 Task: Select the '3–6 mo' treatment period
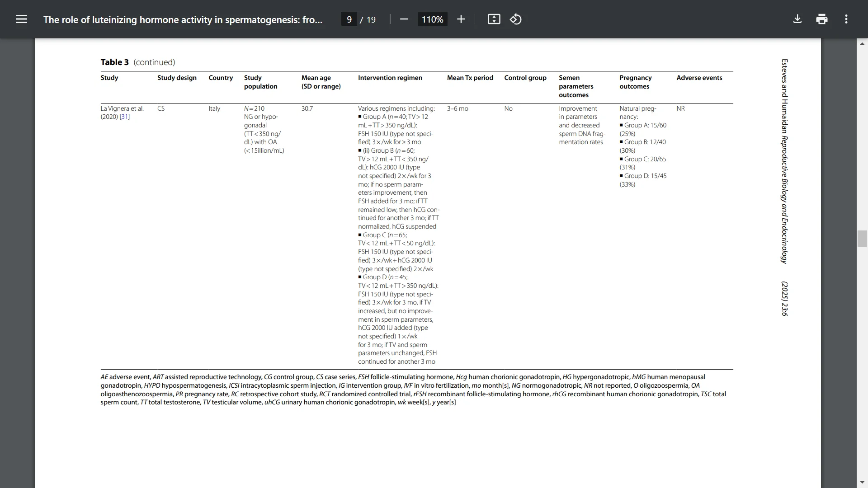tap(458, 108)
